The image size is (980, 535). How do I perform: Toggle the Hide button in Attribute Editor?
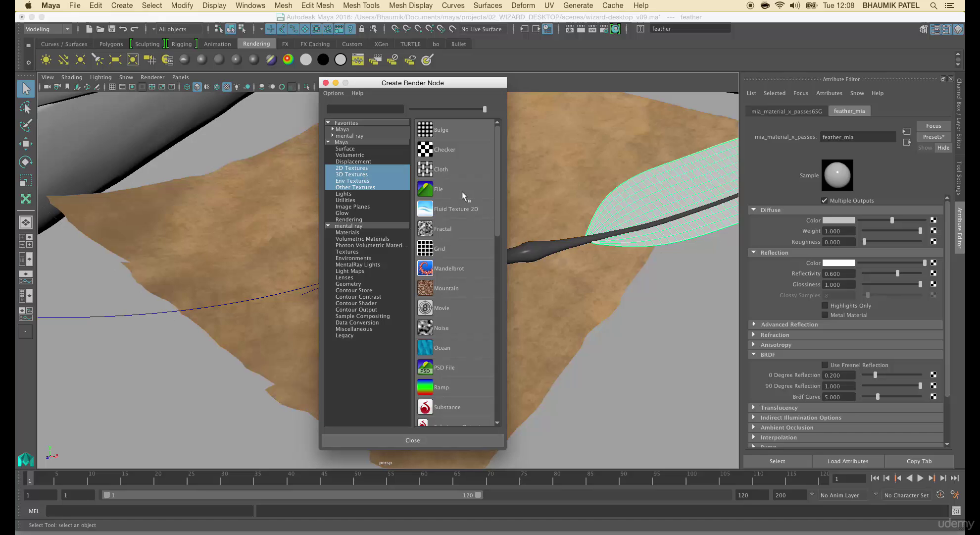pyautogui.click(x=943, y=148)
